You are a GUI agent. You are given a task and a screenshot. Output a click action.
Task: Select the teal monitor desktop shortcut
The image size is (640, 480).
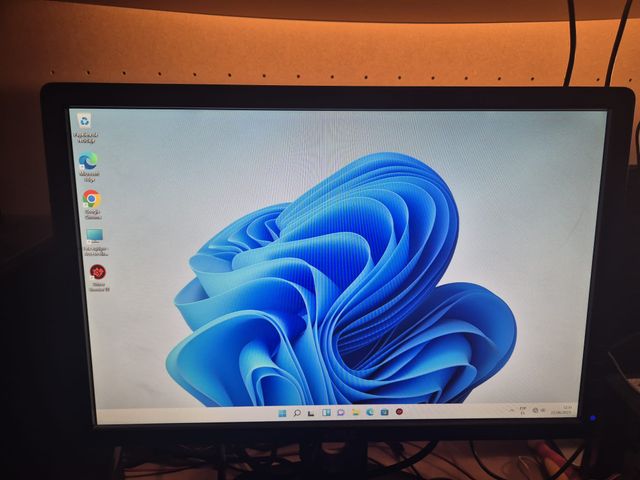coord(95,242)
